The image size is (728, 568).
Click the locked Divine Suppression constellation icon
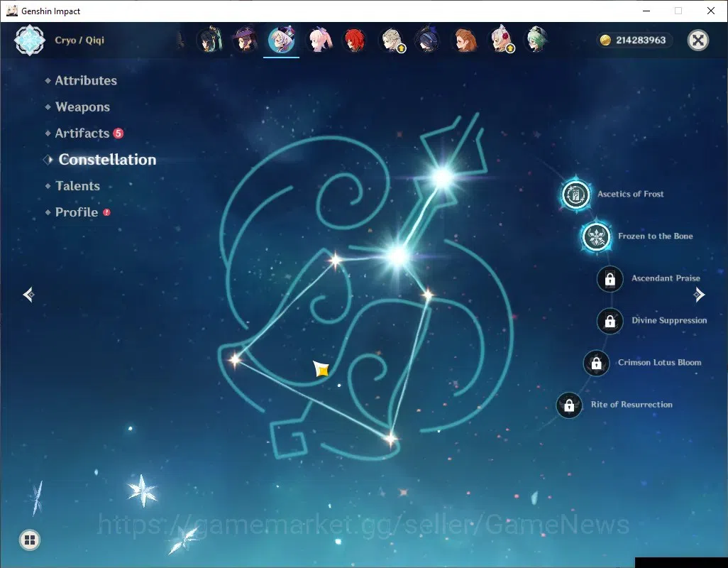tap(610, 321)
